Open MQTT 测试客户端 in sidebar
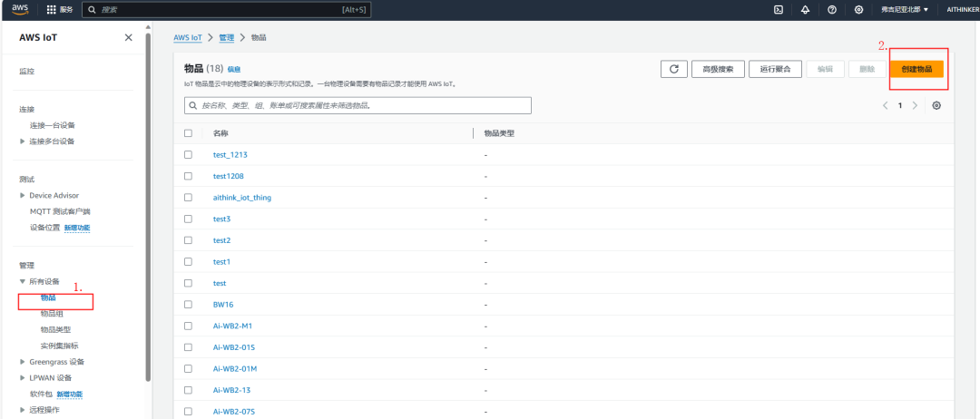Image resolution: width=980 pixels, height=419 pixels. (x=60, y=211)
